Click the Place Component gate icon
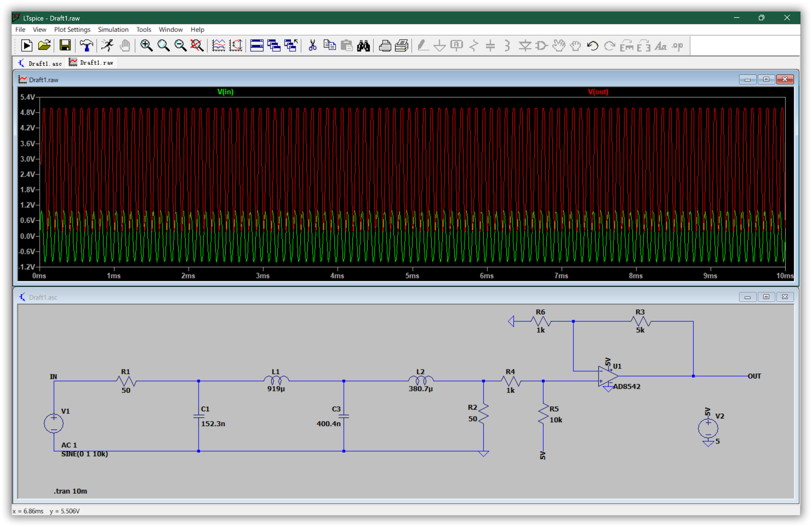This screenshot has width=812, height=527. point(541,45)
